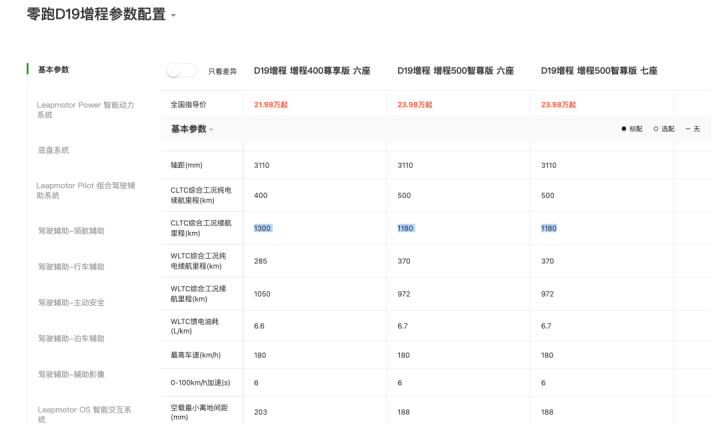Click the WLTC综合工况纯电续航里程(km) row label

coord(198,261)
